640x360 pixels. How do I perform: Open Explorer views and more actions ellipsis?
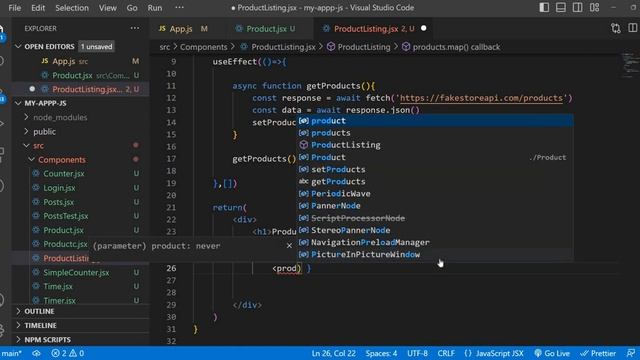click(x=135, y=28)
